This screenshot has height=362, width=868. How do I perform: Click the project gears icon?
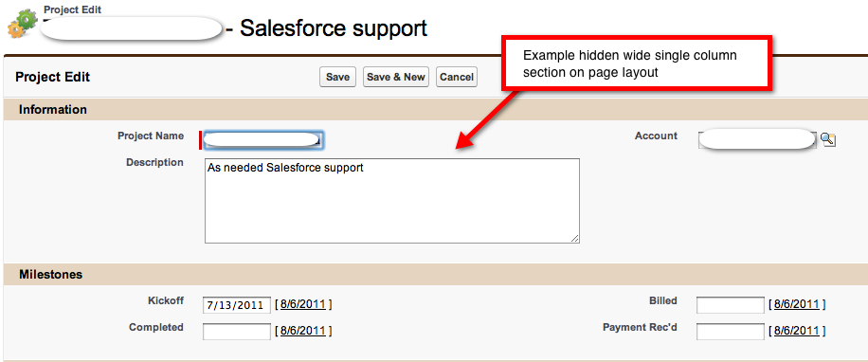point(22,24)
